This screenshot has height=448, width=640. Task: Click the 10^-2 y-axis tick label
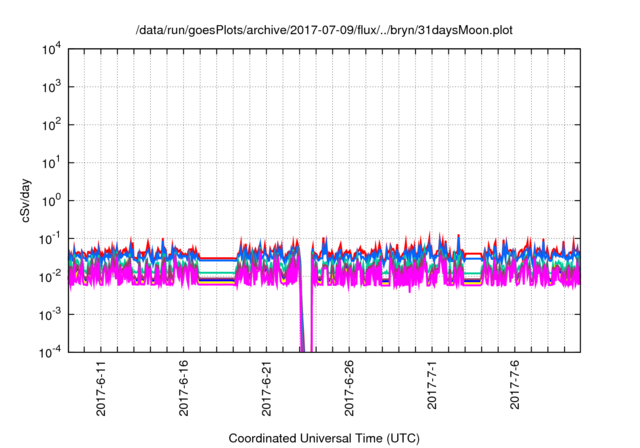50,276
